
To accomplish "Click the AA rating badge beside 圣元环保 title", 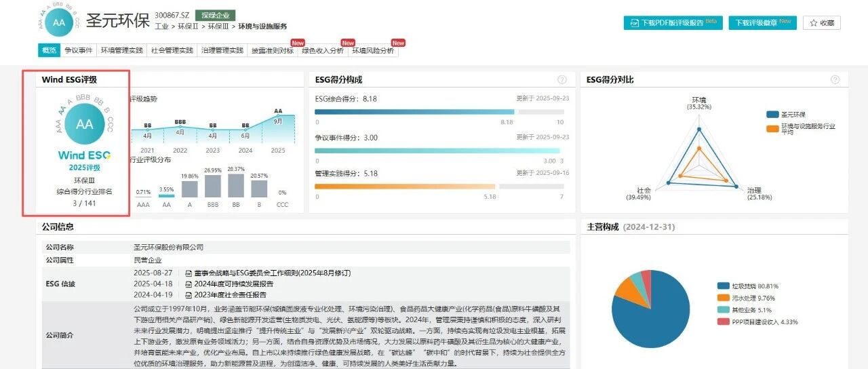I will [x=59, y=22].
